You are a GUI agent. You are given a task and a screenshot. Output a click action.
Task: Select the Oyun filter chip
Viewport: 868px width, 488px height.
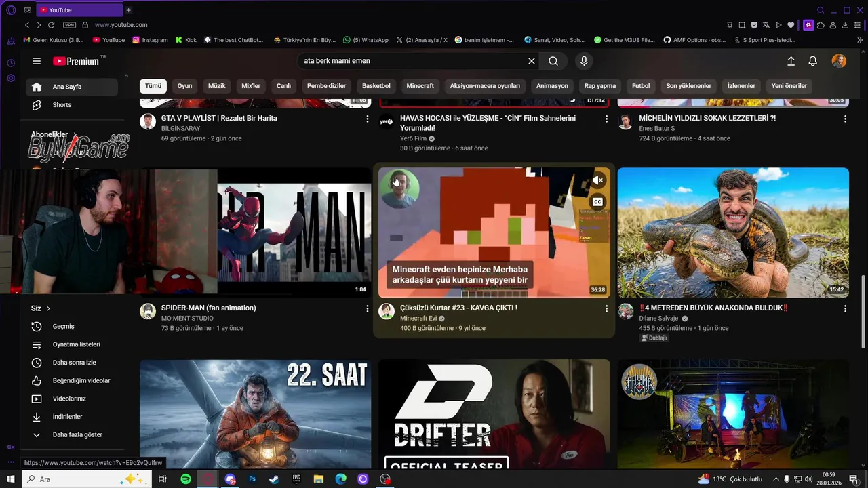pos(184,86)
